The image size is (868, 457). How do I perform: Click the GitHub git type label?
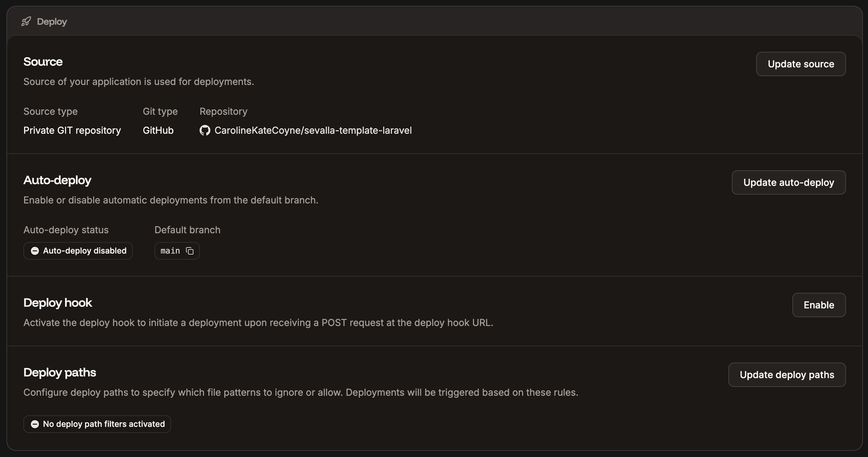(x=158, y=130)
